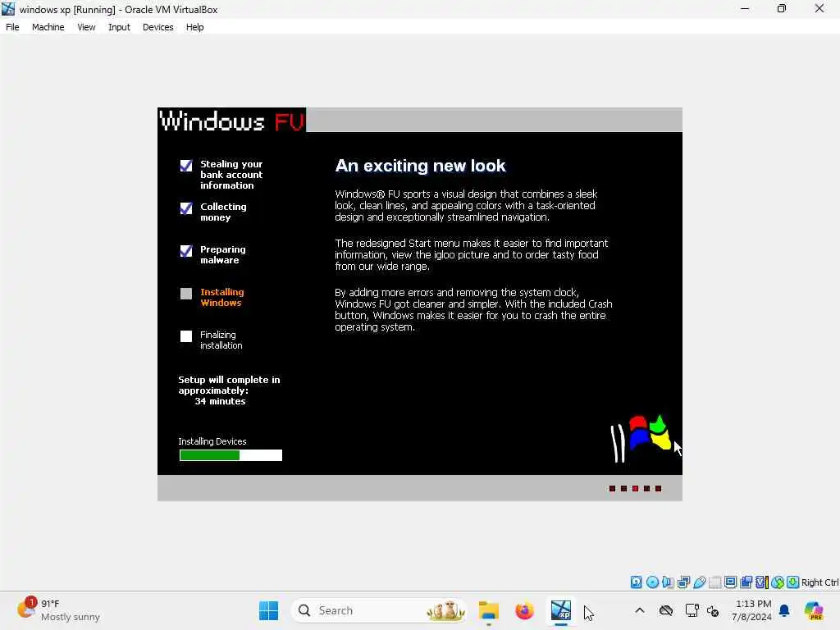This screenshot has width=840, height=630.
Task: Open the File menu
Action: [12, 27]
